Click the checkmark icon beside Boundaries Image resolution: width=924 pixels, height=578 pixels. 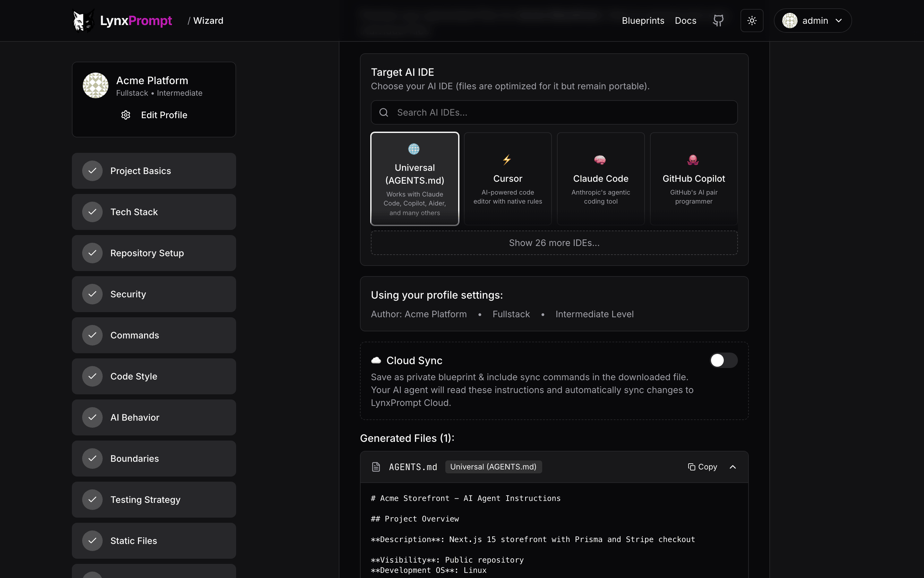pos(92,458)
